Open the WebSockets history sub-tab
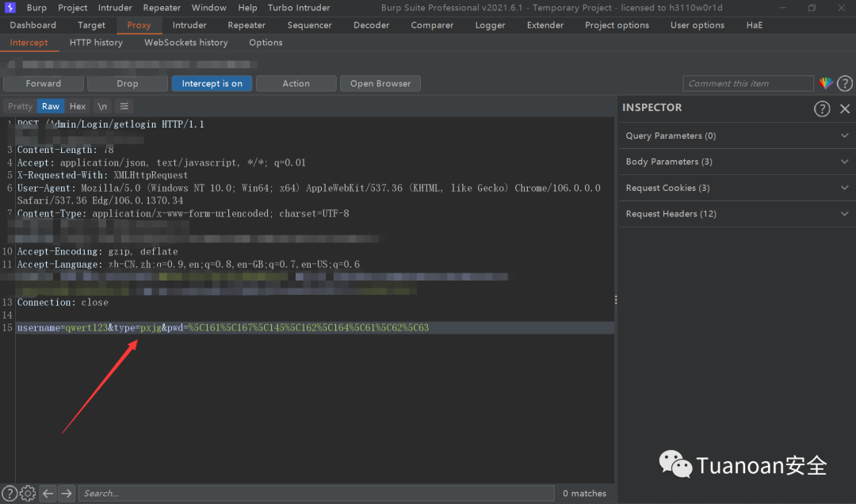This screenshot has width=856, height=504. 185,43
